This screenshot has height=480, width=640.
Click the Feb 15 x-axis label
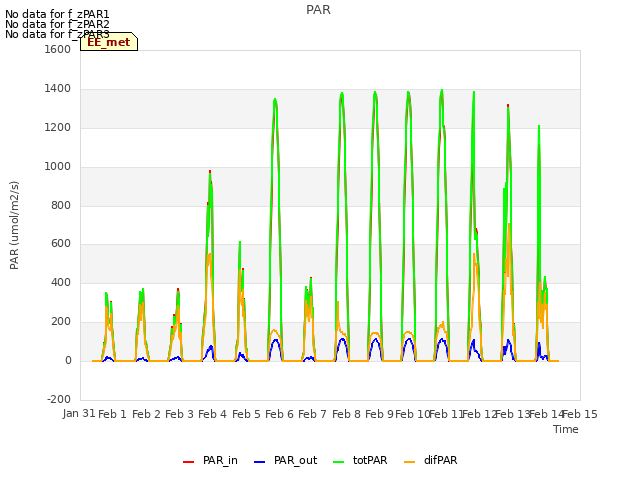click(580, 414)
